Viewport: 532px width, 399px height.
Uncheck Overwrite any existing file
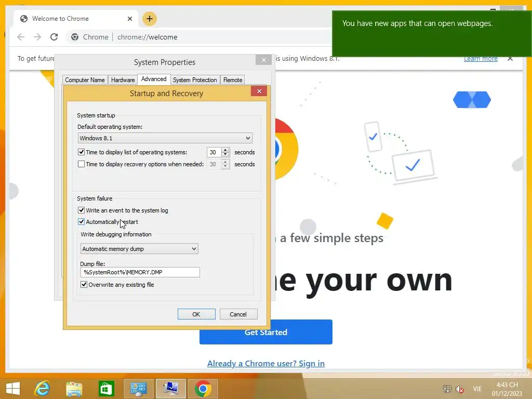tap(84, 284)
